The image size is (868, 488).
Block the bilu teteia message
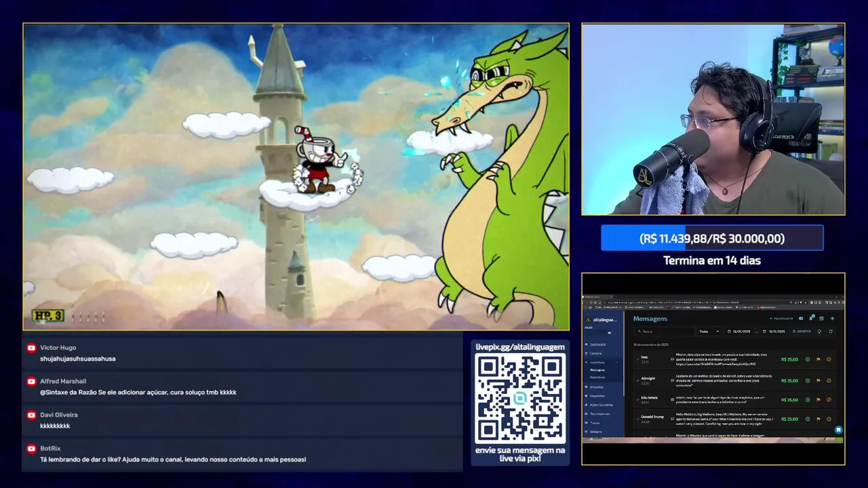(x=829, y=400)
